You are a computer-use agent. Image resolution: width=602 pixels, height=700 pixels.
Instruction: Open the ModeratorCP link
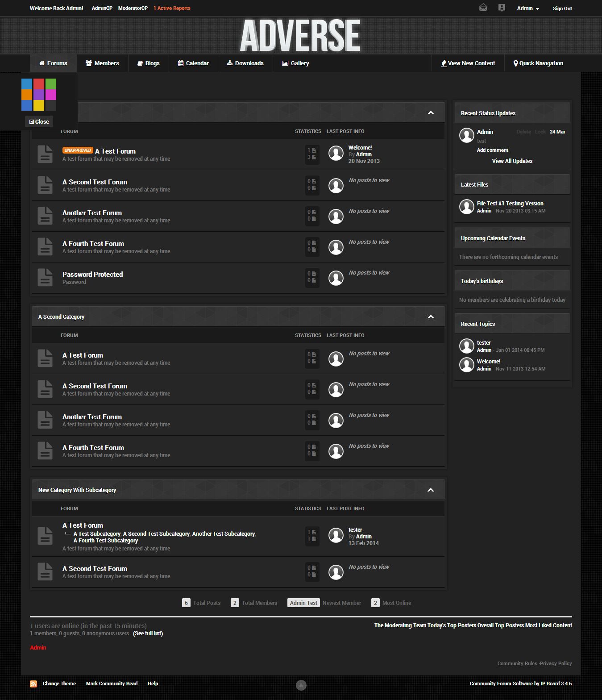[133, 8]
